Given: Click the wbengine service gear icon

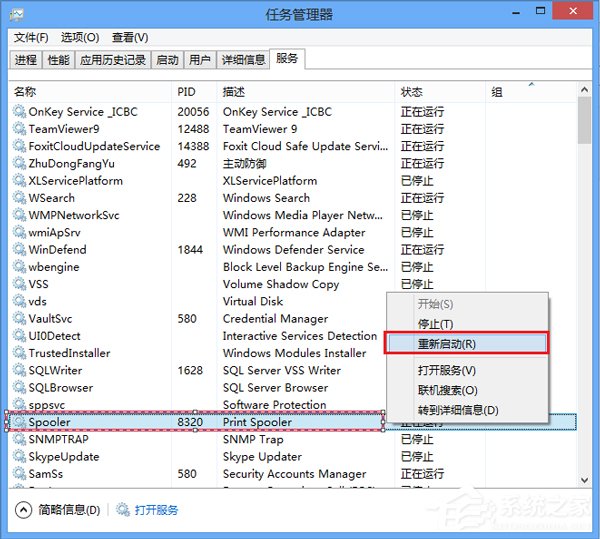Looking at the screenshot, I should 20,266.
